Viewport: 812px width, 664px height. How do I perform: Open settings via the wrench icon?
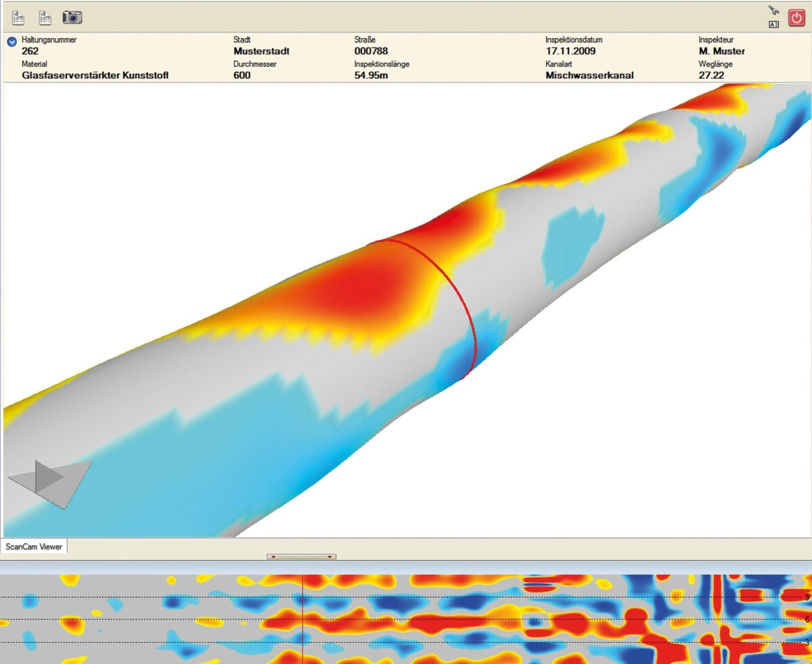click(x=773, y=10)
